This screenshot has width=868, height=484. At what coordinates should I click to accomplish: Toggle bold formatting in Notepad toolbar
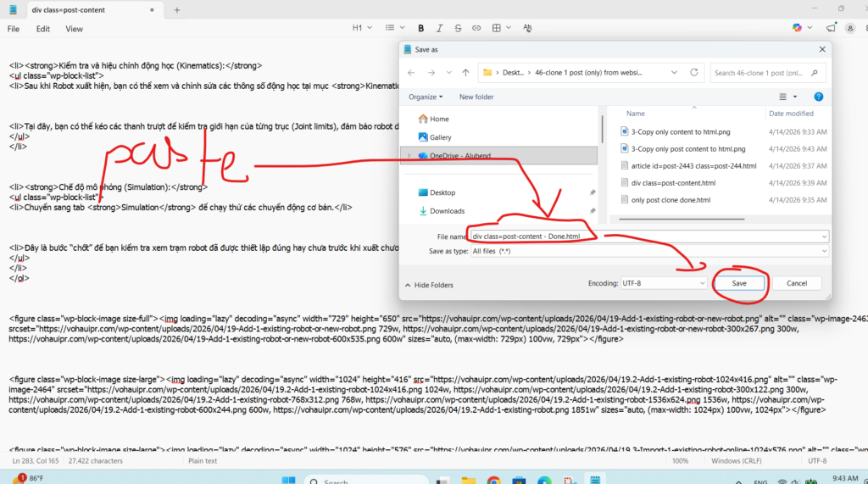(420, 28)
